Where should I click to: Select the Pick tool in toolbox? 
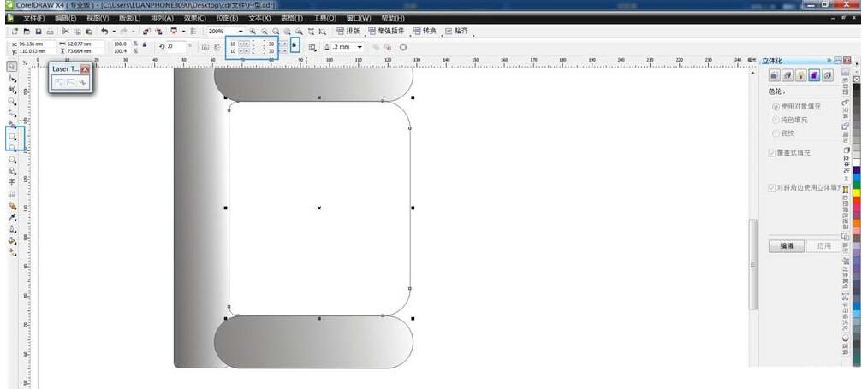pyautogui.click(x=12, y=66)
